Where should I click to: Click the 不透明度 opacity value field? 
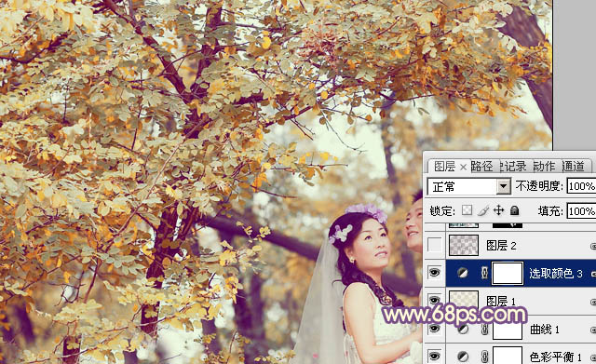(581, 186)
